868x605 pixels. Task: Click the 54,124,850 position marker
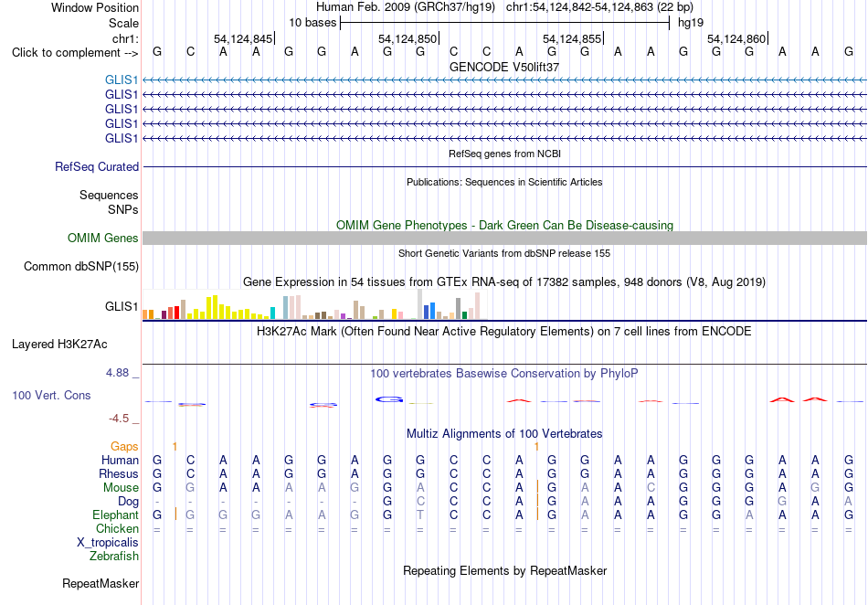pos(408,38)
